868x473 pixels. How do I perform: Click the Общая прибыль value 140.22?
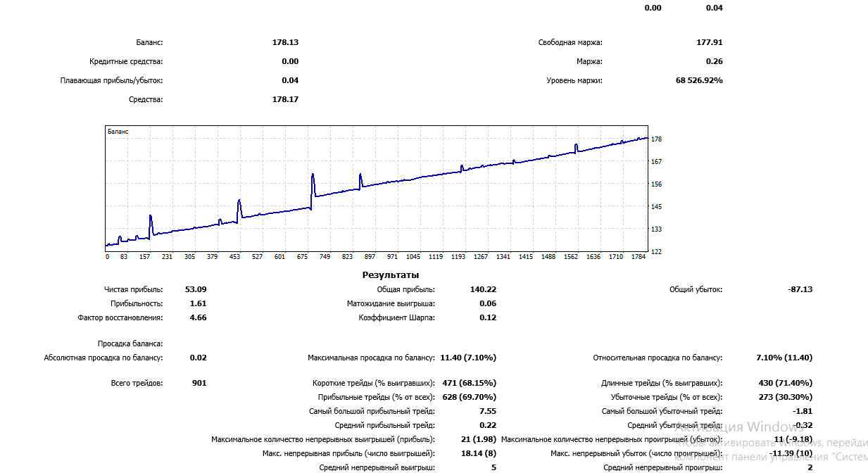(x=483, y=289)
